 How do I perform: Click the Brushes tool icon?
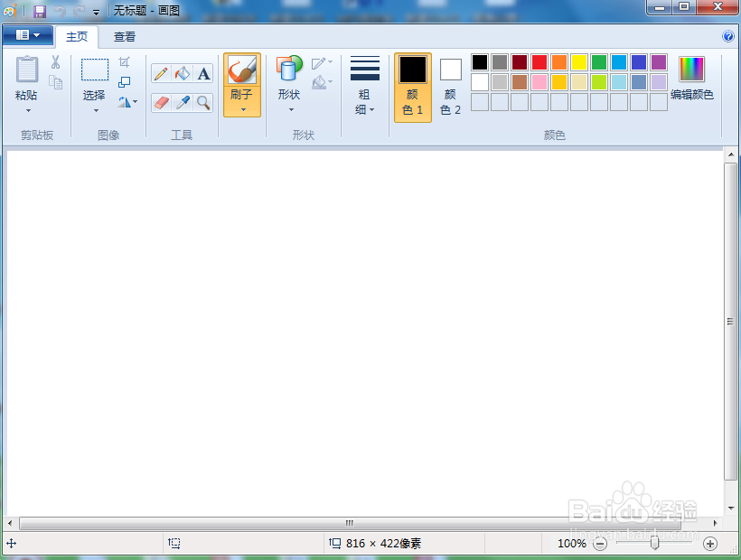(242, 70)
